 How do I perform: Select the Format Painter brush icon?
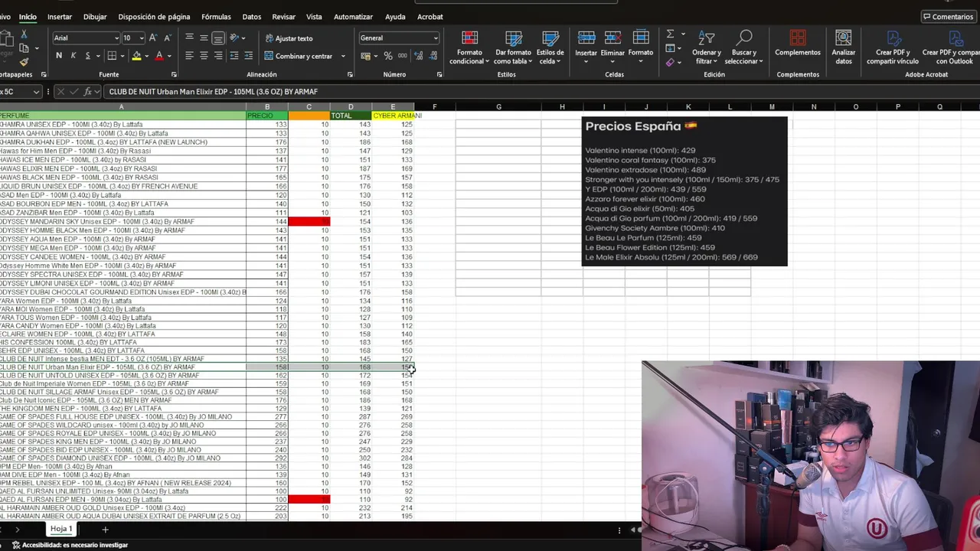(24, 62)
